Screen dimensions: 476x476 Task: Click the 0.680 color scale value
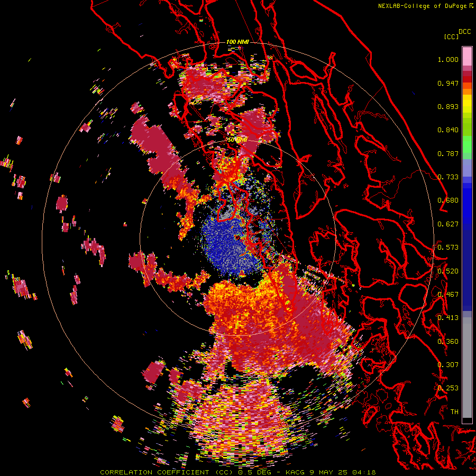click(x=448, y=200)
